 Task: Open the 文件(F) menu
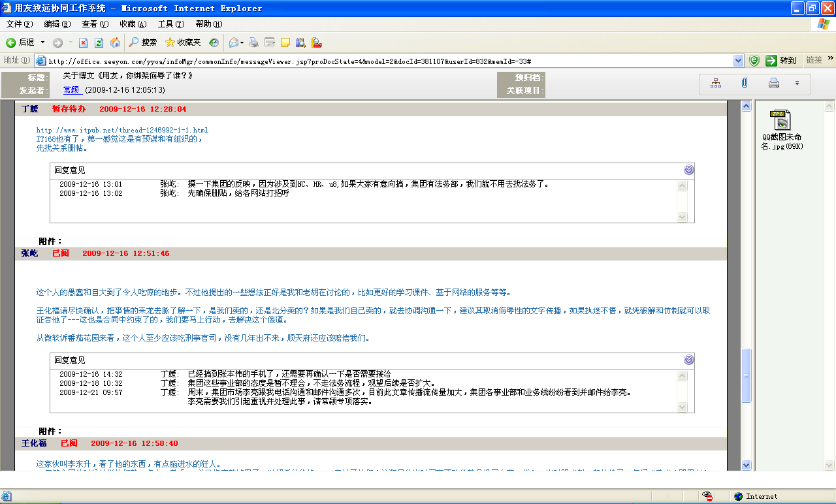click(19, 24)
